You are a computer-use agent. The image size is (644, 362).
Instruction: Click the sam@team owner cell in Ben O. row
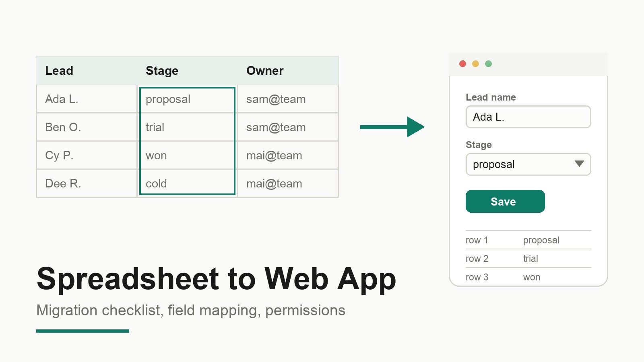[288, 127]
